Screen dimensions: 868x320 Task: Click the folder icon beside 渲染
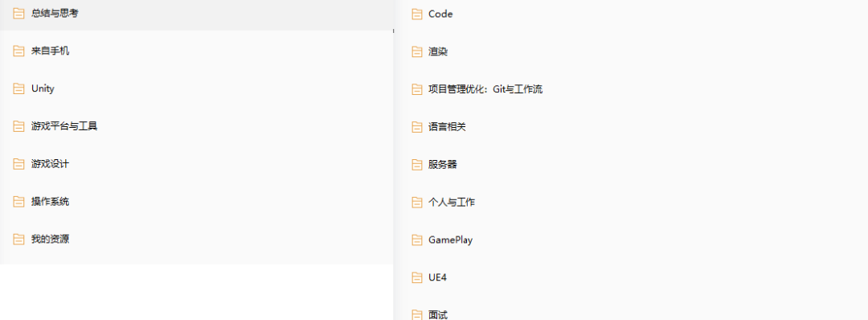(417, 52)
